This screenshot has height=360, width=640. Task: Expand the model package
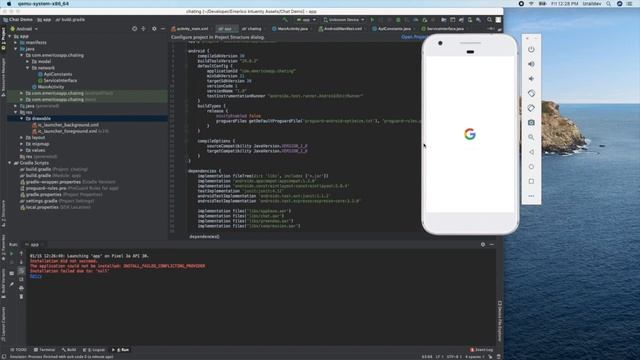[x=28, y=62]
